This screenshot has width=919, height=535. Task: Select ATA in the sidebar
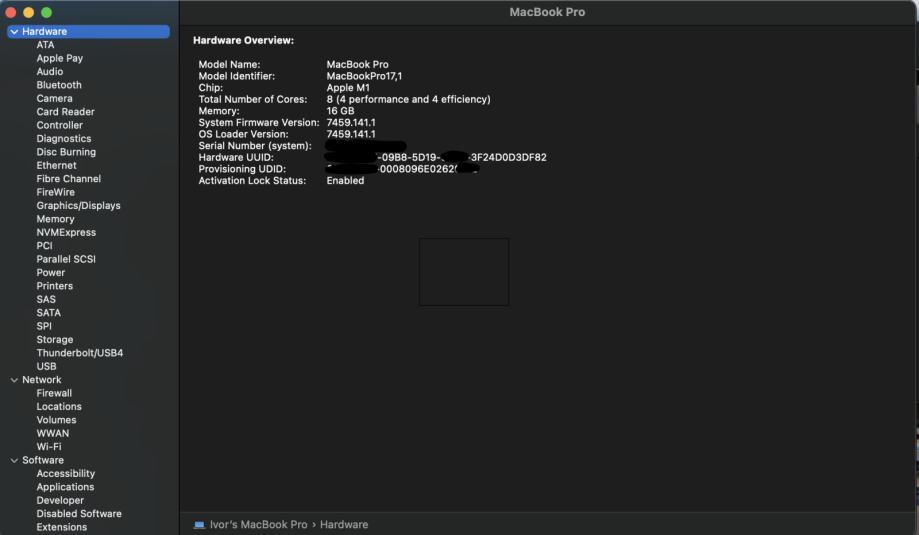point(45,45)
